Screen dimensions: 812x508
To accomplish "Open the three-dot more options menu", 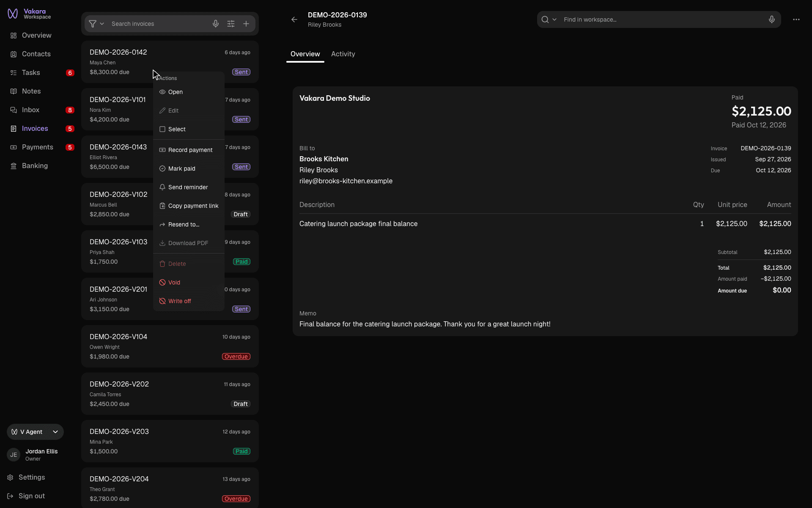I will coord(796,19).
